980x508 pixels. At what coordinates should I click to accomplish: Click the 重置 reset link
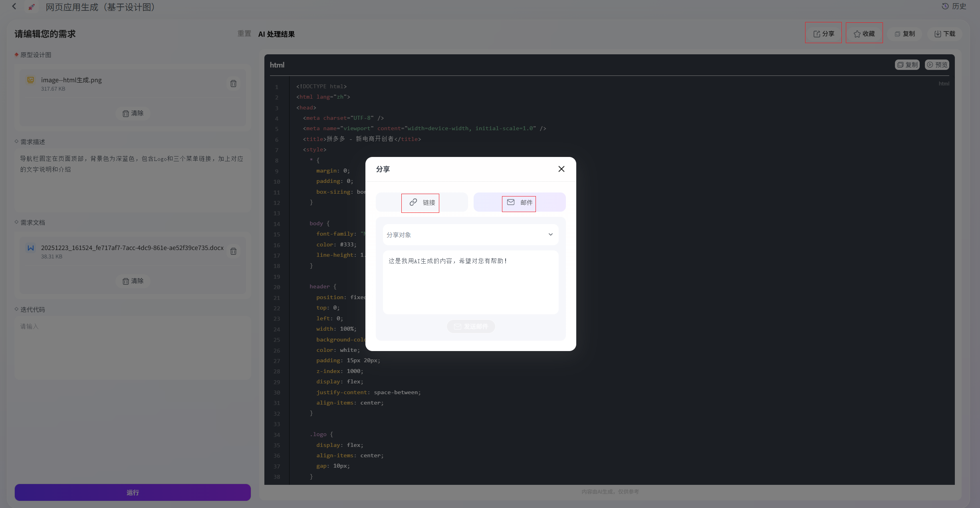(x=244, y=34)
